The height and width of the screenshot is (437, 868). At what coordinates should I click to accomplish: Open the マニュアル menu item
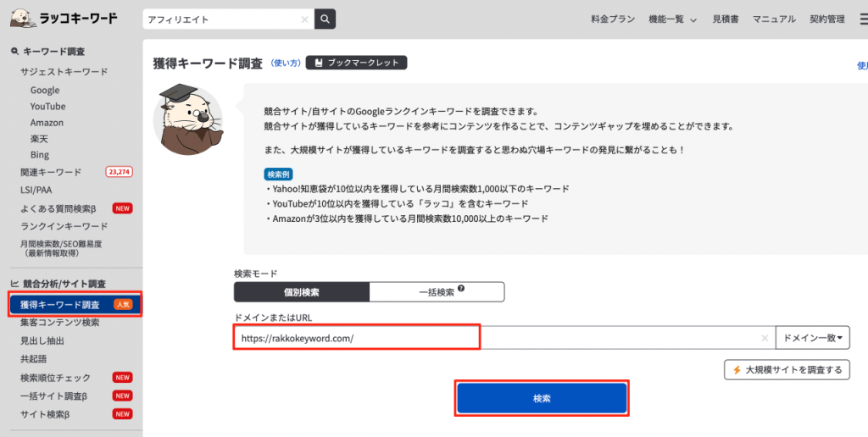774,19
